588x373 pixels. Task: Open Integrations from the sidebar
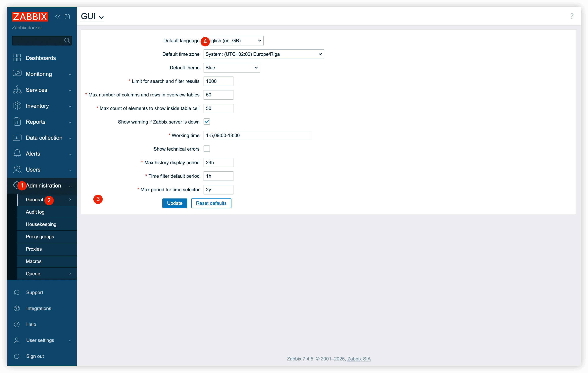coord(39,308)
